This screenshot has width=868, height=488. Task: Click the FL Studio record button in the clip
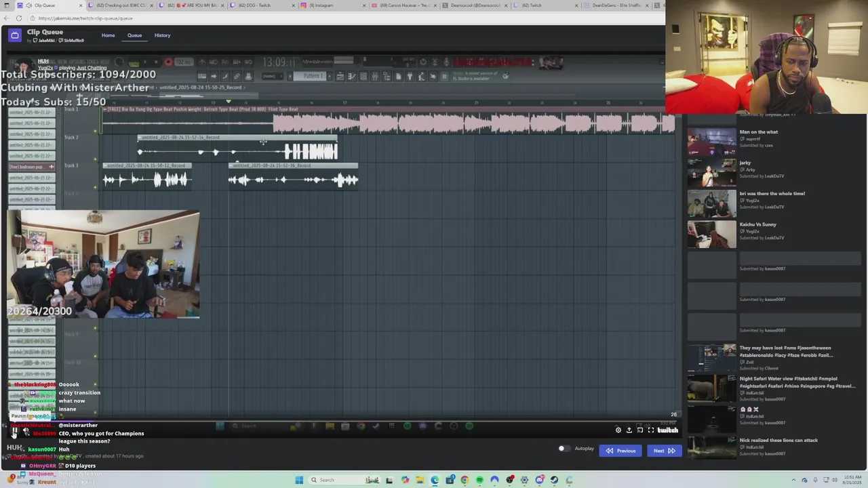[168, 62]
